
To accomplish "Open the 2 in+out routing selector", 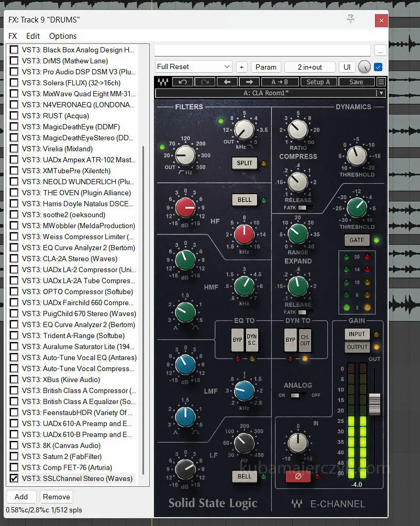I will tap(310, 67).
